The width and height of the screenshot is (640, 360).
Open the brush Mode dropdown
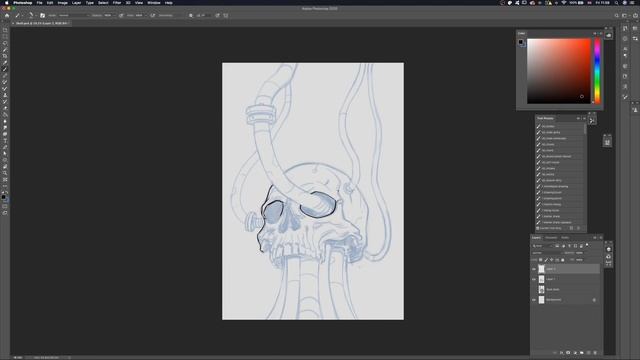tap(73, 16)
